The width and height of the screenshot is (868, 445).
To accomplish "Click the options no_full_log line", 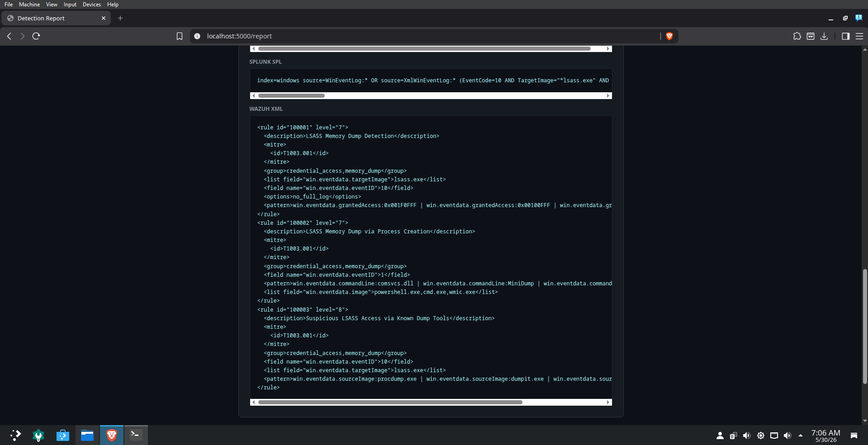I will pos(313,197).
